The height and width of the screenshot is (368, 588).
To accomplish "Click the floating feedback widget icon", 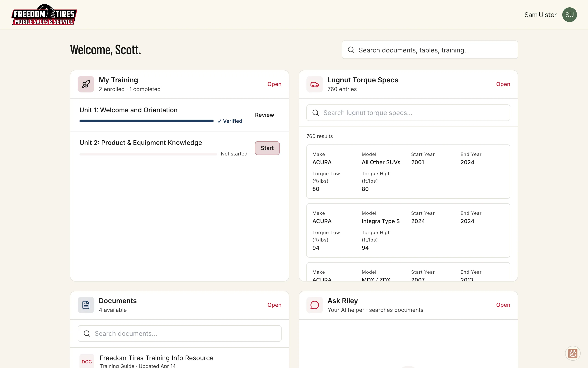I will [x=573, y=353].
